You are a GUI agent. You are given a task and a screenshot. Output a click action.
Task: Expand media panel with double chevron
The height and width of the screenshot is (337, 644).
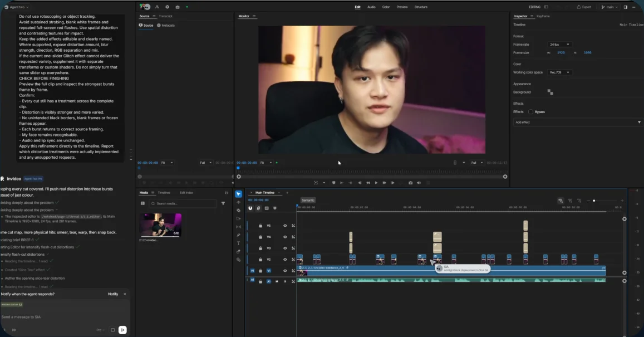point(227,193)
